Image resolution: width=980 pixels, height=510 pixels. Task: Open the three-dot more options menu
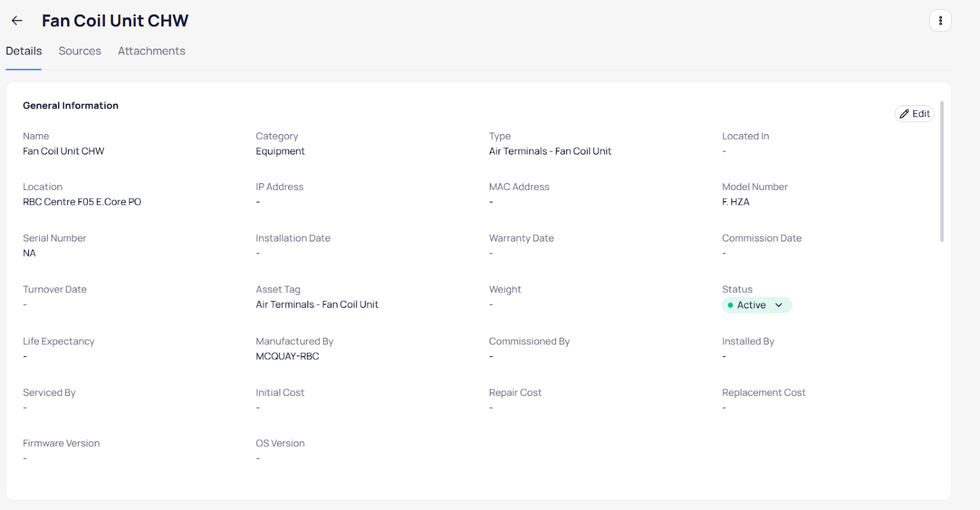[x=940, y=21]
